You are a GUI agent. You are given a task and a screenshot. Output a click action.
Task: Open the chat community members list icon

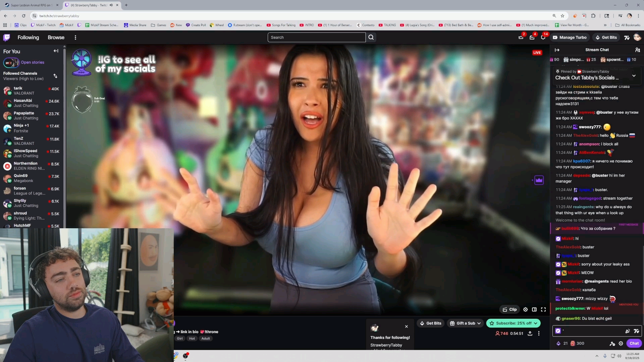click(x=637, y=50)
